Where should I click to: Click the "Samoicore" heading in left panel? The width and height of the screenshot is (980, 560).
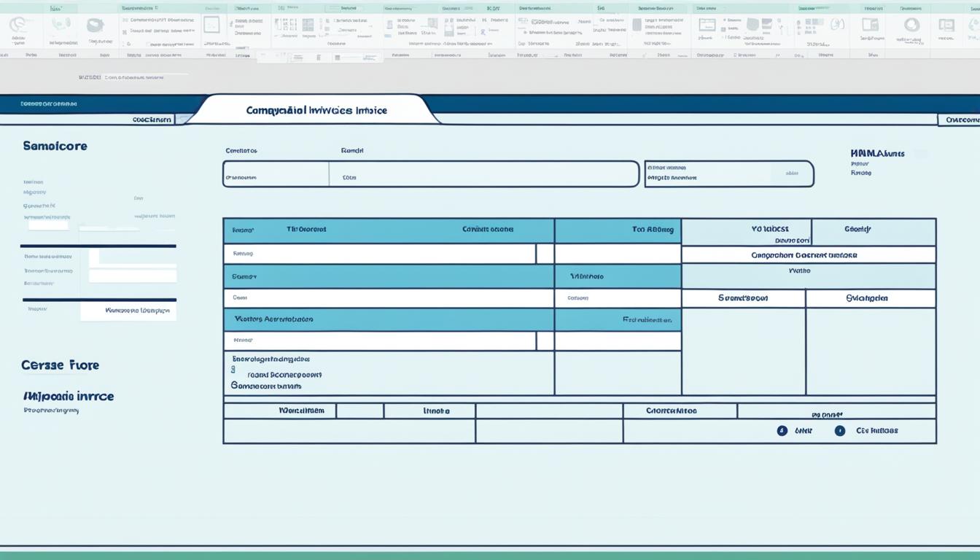coord(55,146)
